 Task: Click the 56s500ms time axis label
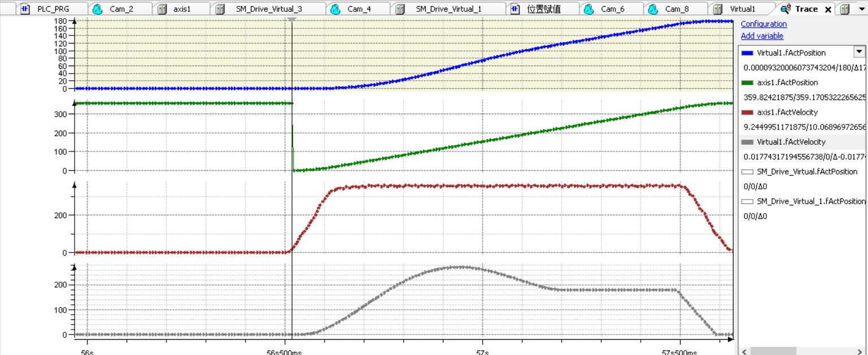point(285,351)
